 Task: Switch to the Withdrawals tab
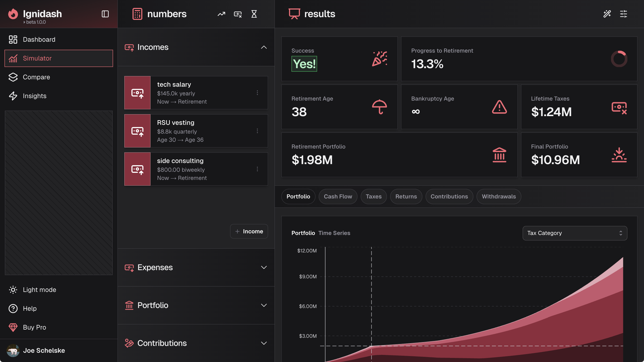coord(499,197)
